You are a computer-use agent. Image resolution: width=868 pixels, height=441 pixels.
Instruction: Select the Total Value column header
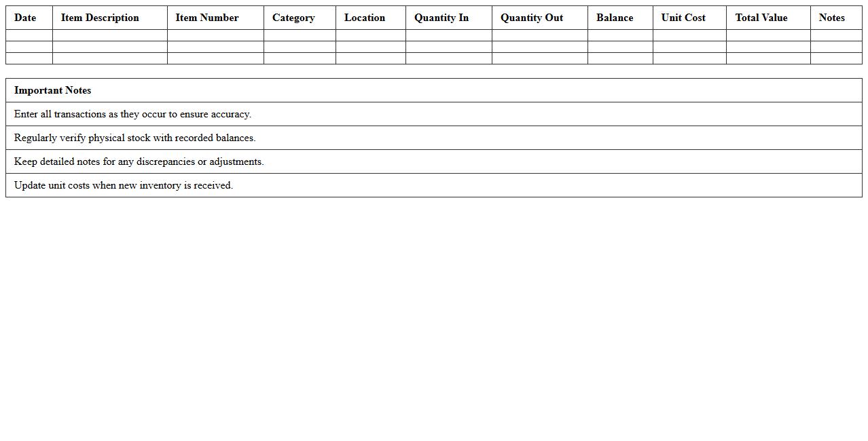761,18
